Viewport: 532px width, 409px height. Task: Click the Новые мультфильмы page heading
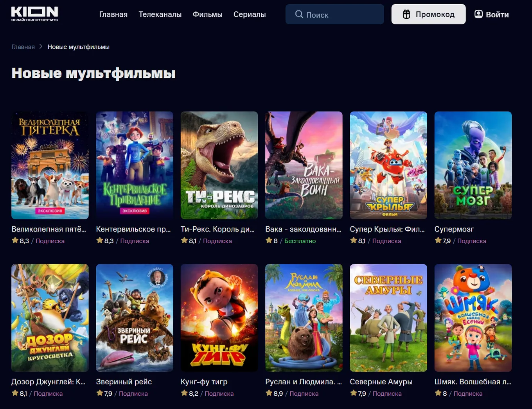click(x=93, y=73)
